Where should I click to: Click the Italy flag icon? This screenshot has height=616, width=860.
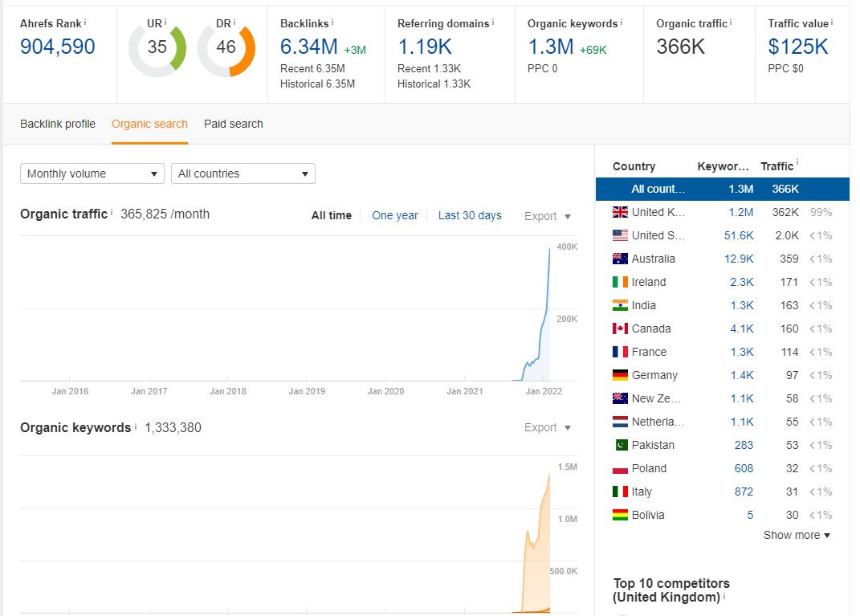620,492
